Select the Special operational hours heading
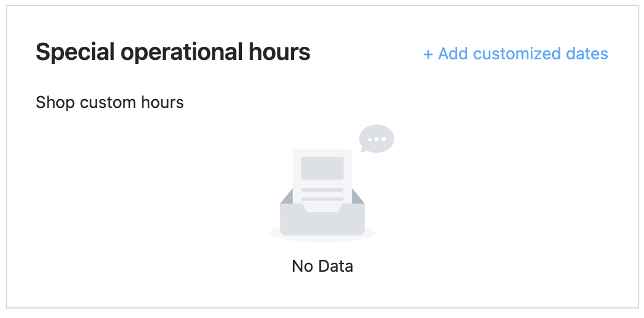The image size is (644, 318). (x=173, y=52)
